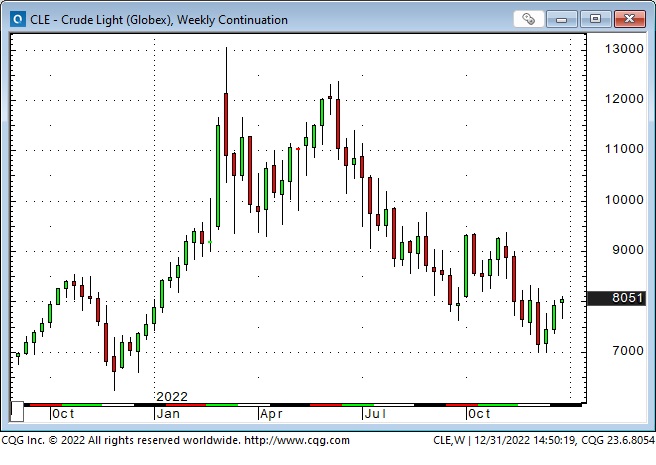The width and height of the screenshot is (656, 465).
Task: Maximize the CLE chart window
Action: pyautogui.click(x=595, y=19)
